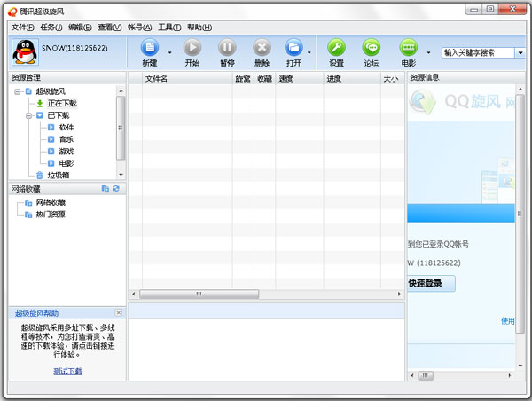Image resolution: width=532 pixels, height=401 pixels.
Task: Select the 游戏 category folder
Action: point(66,152)
